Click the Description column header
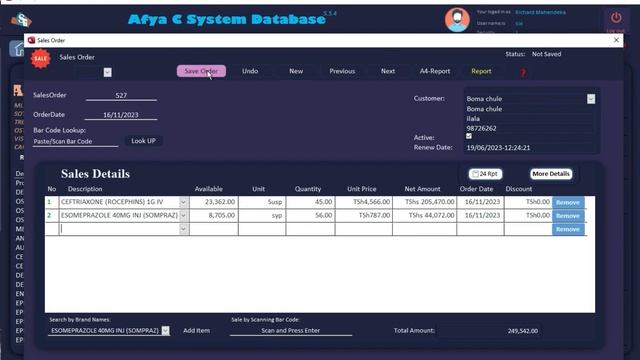 85,189
